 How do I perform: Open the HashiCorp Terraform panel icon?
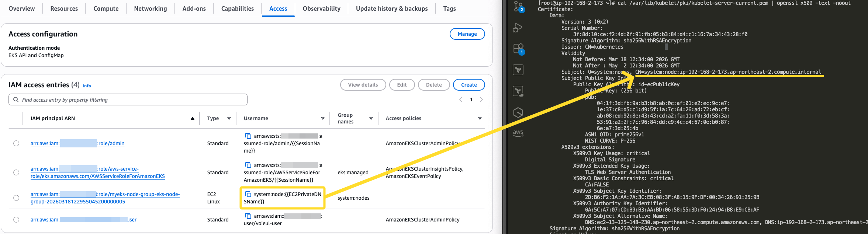[x=518, y=70]
